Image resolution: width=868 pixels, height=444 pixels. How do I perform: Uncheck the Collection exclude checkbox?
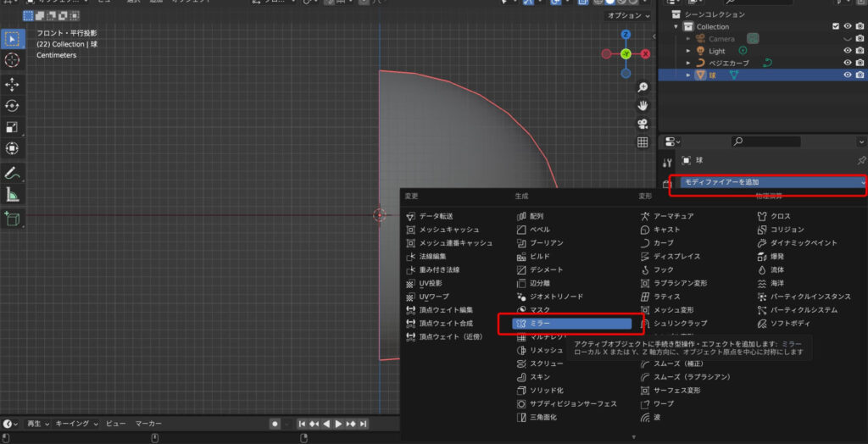pos(836,26)
